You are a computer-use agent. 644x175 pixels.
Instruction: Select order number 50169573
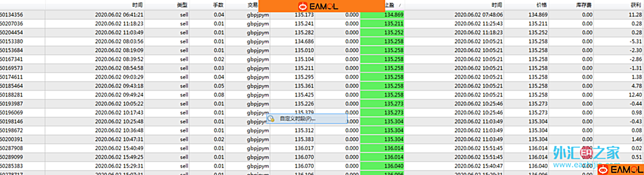tap(11, 68)
